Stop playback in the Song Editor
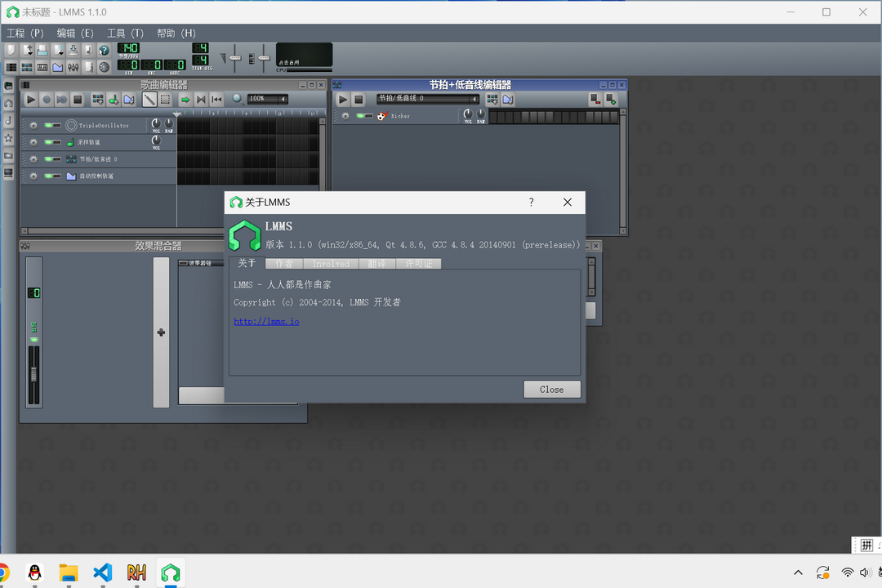The width and height of the screenshot is (882, 588). click(x=78, y=100)
